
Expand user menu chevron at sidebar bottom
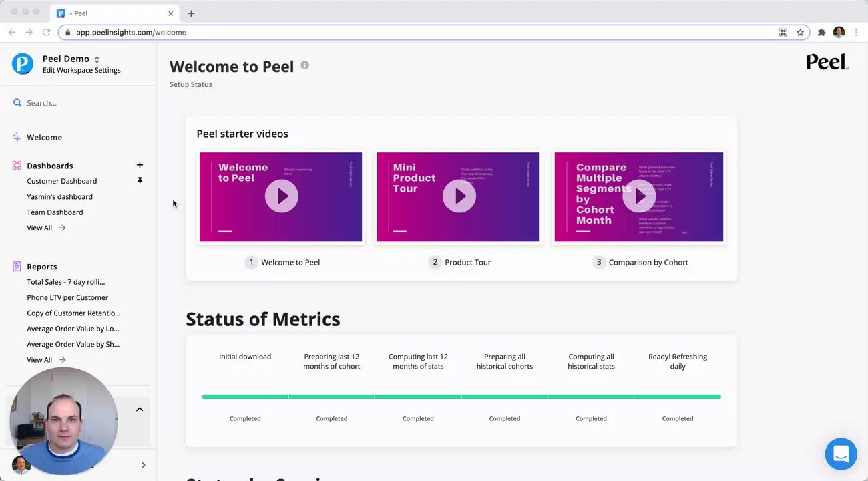pyautogui.click(x=143, y=465)
